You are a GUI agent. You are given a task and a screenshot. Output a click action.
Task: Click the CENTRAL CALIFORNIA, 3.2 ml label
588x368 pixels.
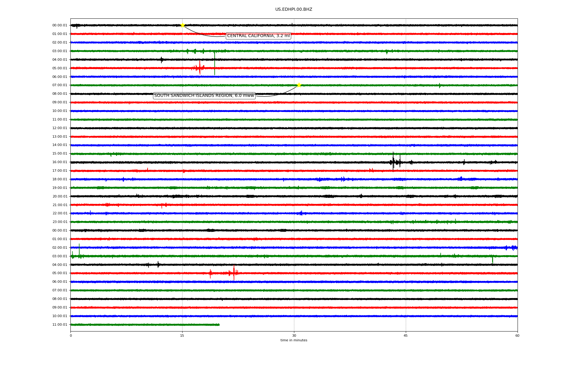click(258, 36)
